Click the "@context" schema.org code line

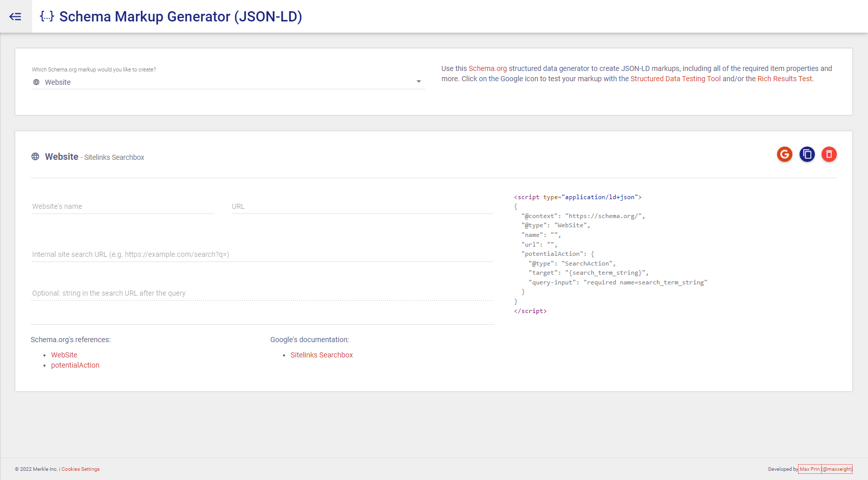click(583, 216)
